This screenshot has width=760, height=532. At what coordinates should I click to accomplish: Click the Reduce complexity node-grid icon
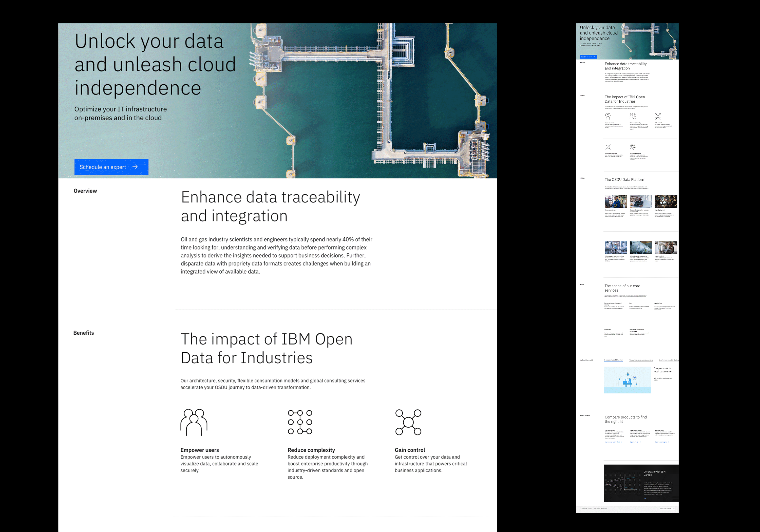[x=299, y=422]
